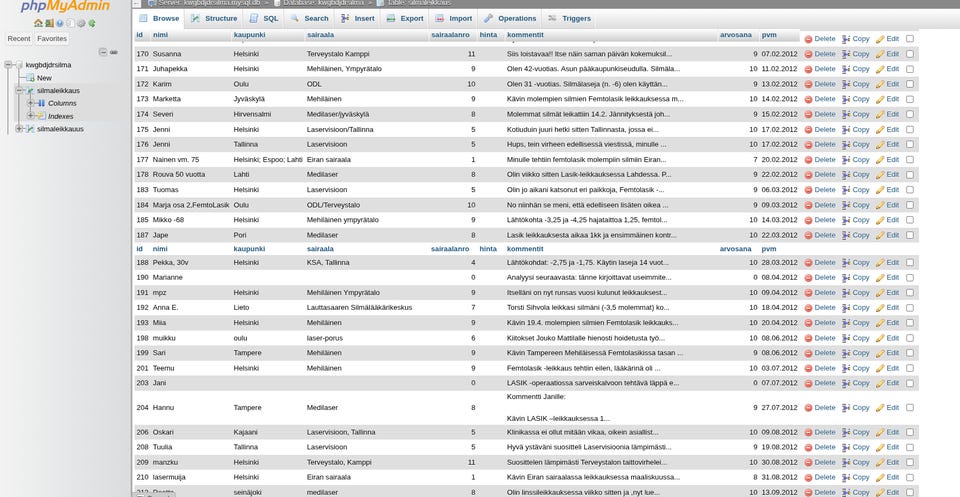Screen dimensions: 960x497
Task: Collapse the kwgbdjdrsilma database tree node
Action: [9, 65]
